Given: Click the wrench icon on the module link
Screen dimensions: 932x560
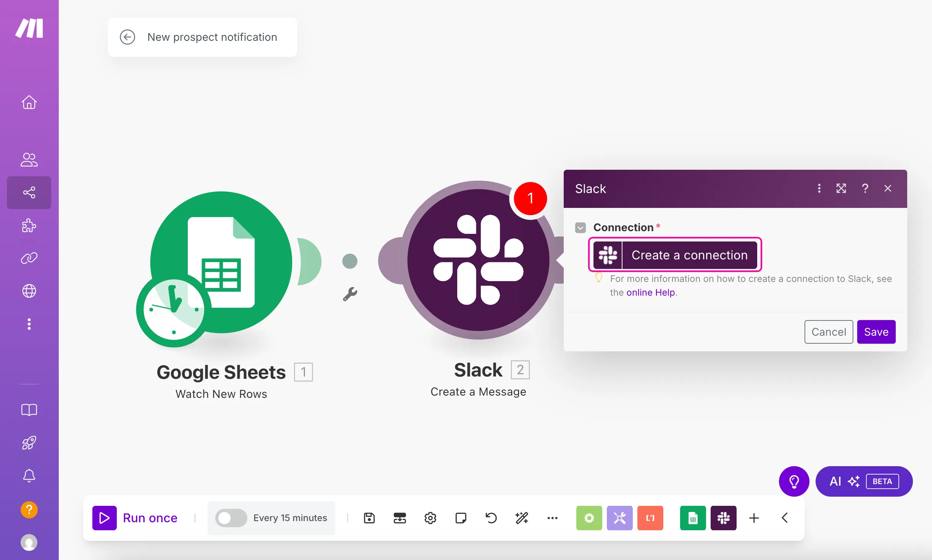Looking at the screenshot, I should 350,294.
